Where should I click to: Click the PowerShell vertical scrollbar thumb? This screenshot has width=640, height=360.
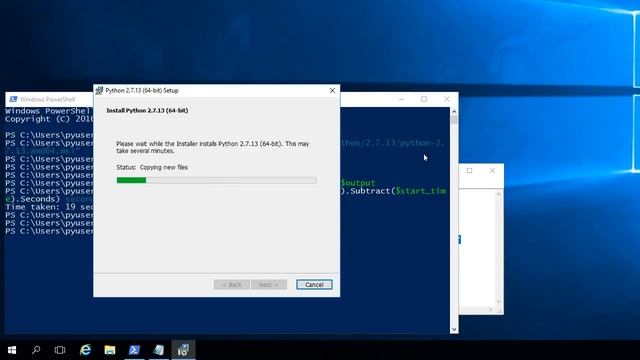(454, 120)
